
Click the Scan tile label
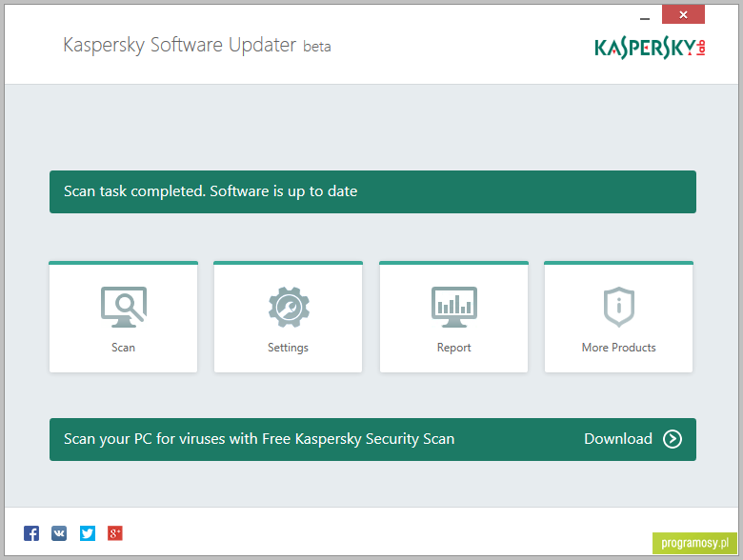pos(123,348)
